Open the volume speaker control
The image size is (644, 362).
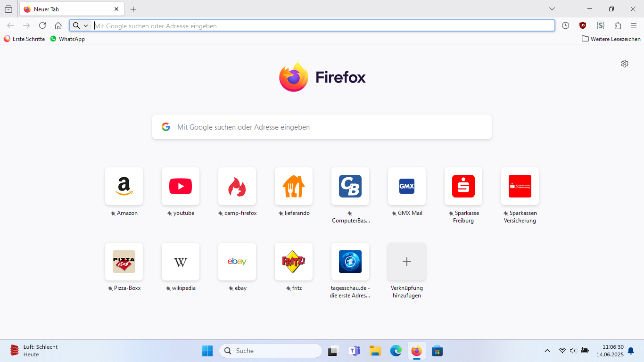[x=573, y=351]
